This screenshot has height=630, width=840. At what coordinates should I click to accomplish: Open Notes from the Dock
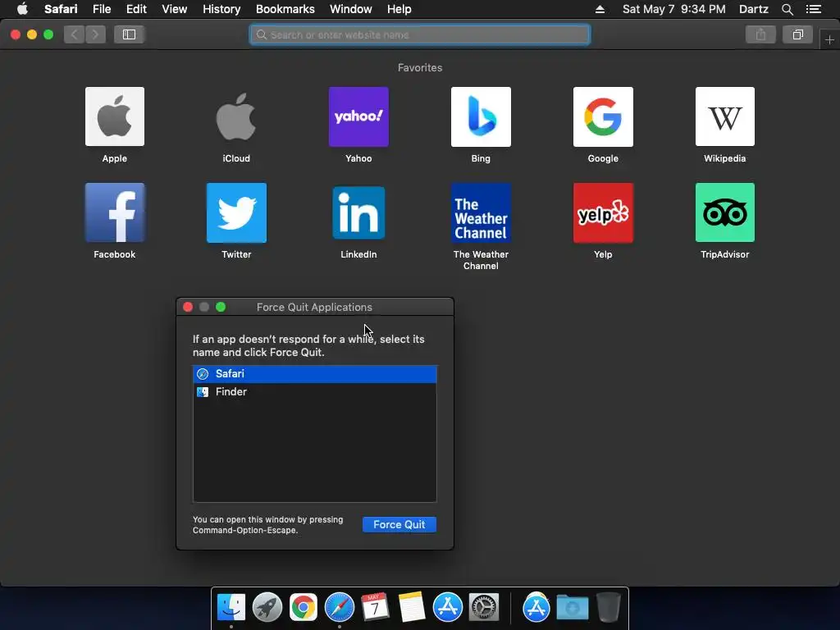[412, 608]
